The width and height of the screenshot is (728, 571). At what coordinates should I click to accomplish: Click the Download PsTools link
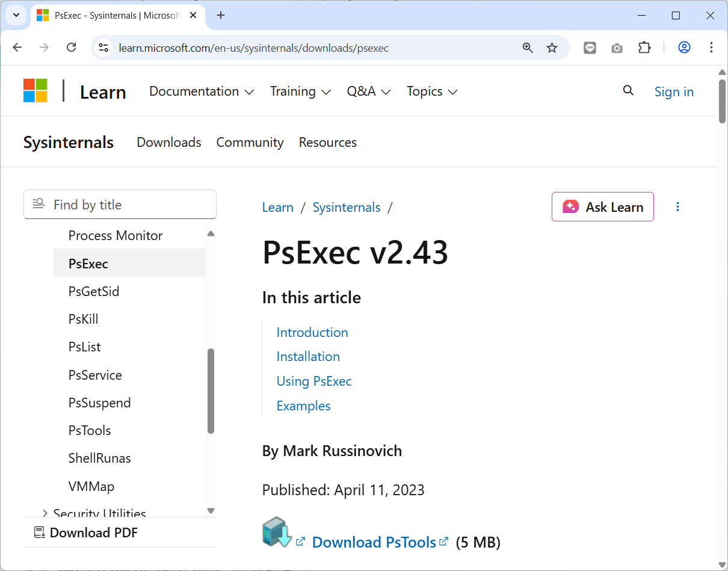tap(374, 542)
